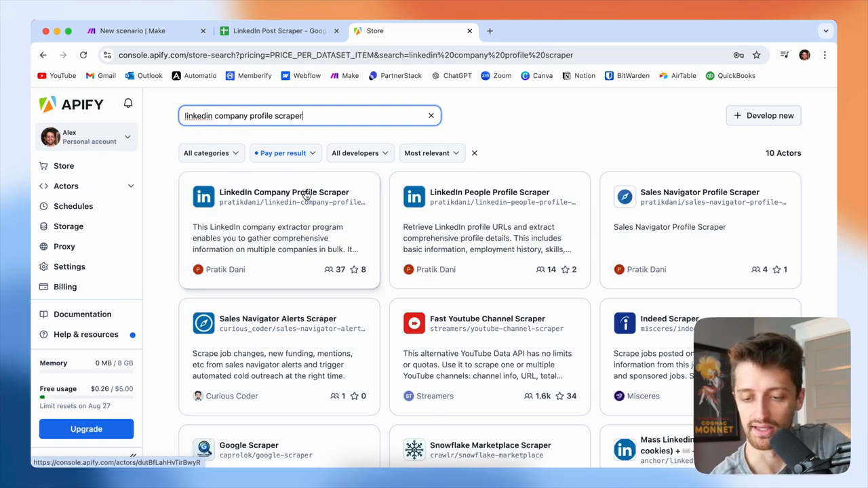Click the LinkedIn Company Profile Scraper logo
Image resolution: width=868 pixels, height=488 pixels.
(203, 197)
